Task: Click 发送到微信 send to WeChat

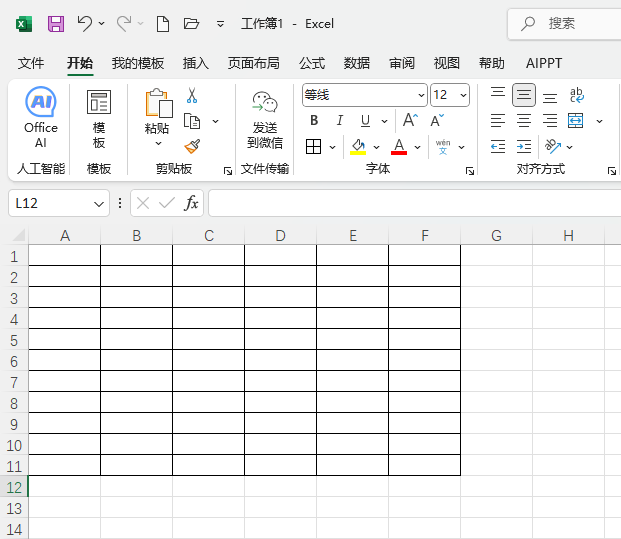Action: pyautogui.click(x=265, y=120)
